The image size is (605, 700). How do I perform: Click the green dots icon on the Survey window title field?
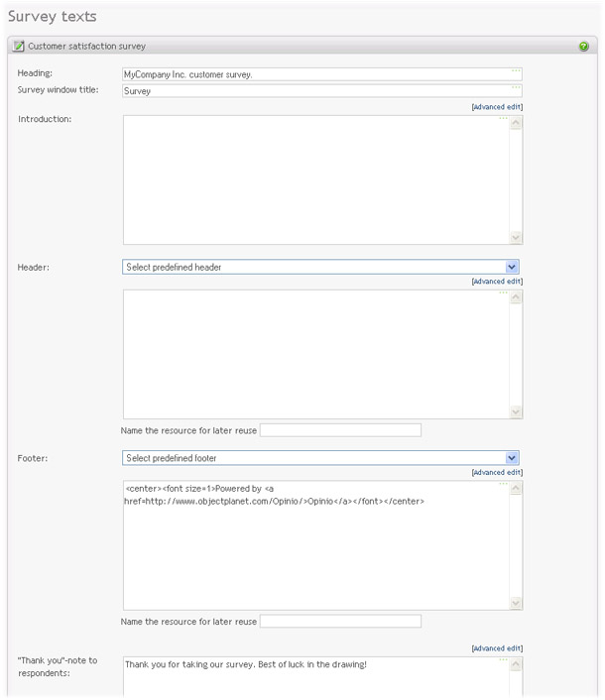(516, 87)
